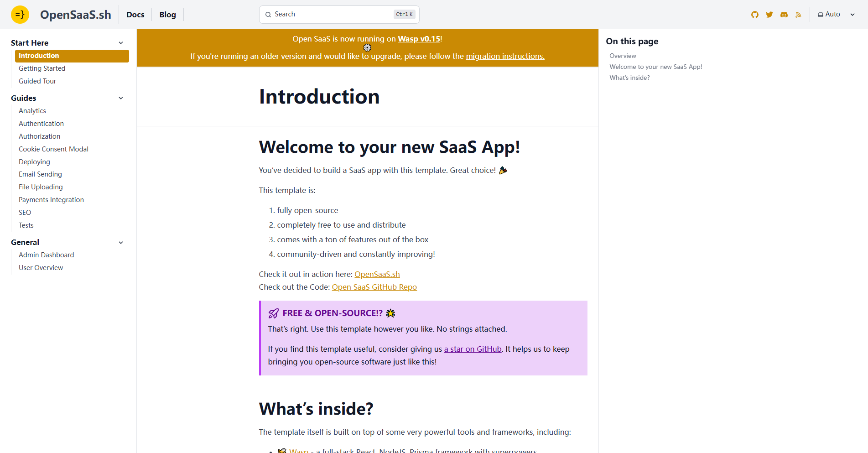Click the rocket icon in the callout
The image size is (868, 453).
[273, 313]
